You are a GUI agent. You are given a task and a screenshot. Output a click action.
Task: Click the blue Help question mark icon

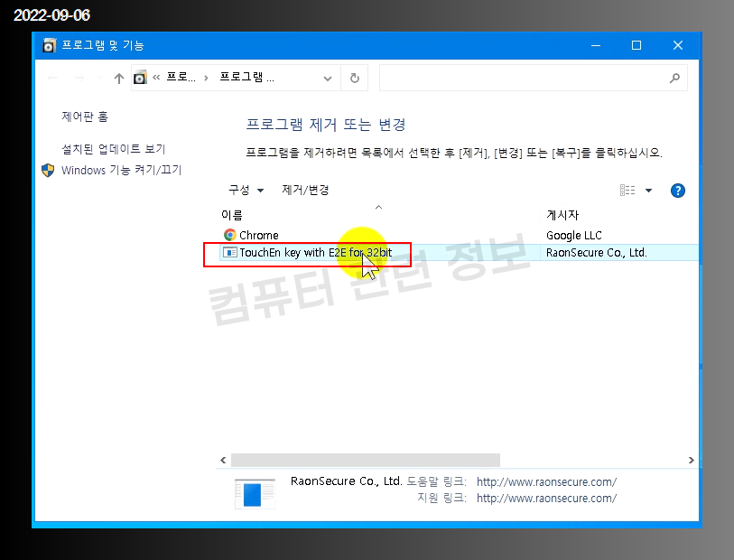tap(677, 191)
